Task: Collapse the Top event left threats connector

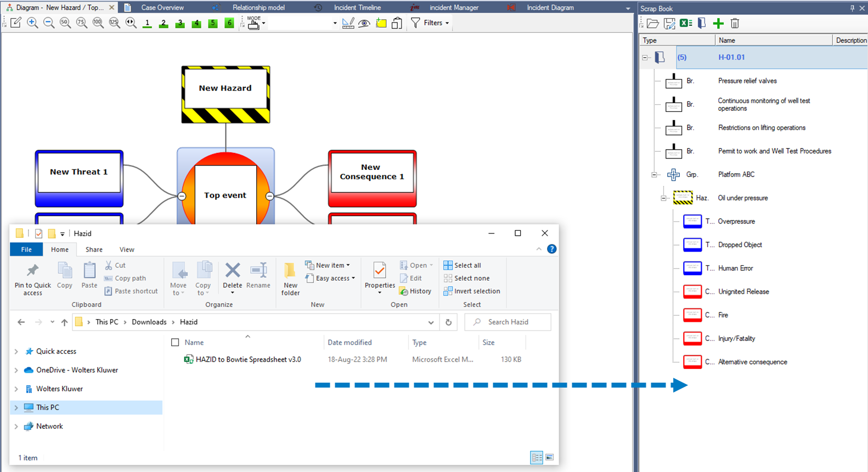Action: click(x=182, y=196)
